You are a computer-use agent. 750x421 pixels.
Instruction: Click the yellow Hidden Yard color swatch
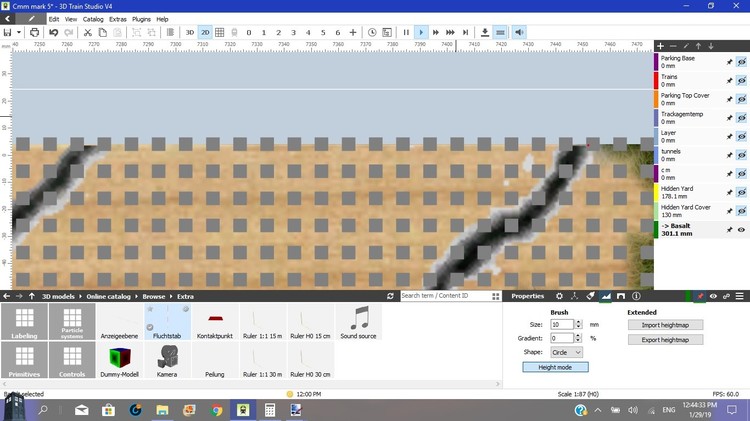pos(656,192)
